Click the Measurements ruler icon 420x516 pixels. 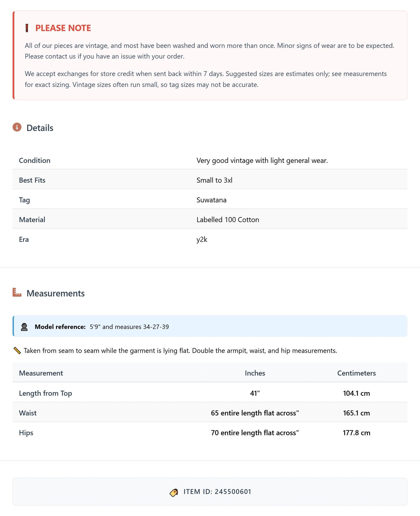pyautogui.click(x=17, y=293)
